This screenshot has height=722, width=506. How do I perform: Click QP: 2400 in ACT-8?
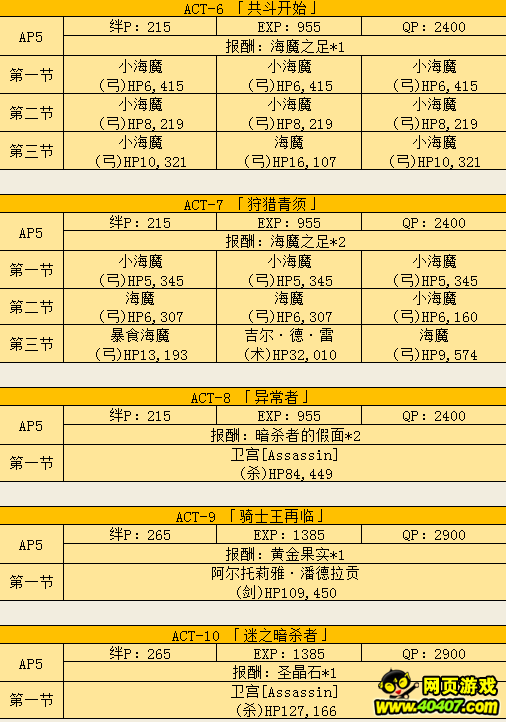(434, 415)
